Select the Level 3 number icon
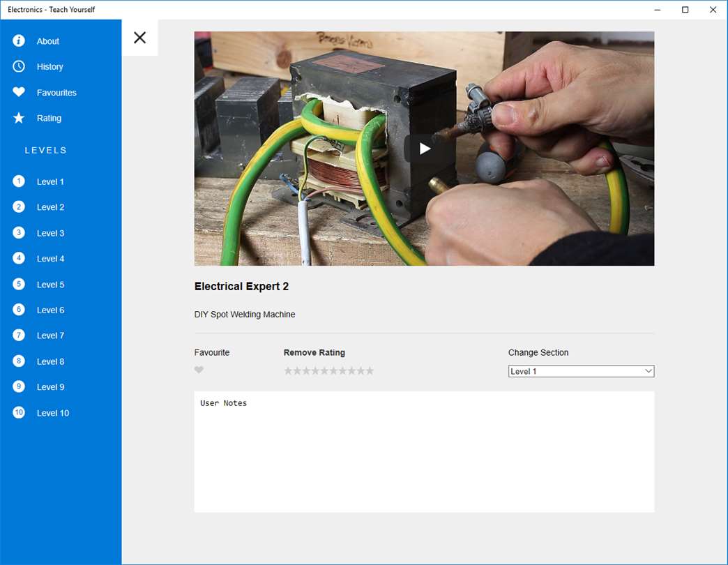The image size is (728, 565). point(19,232)
